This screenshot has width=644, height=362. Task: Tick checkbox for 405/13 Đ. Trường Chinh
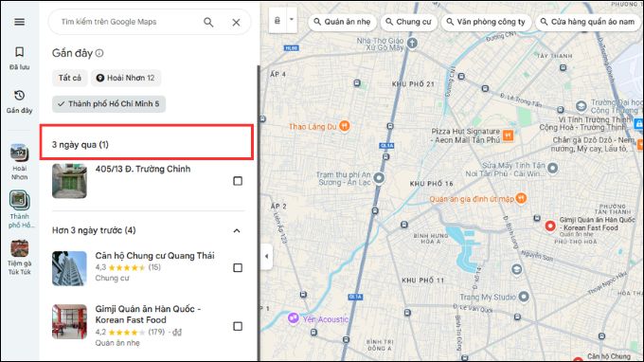pos(238,181)
